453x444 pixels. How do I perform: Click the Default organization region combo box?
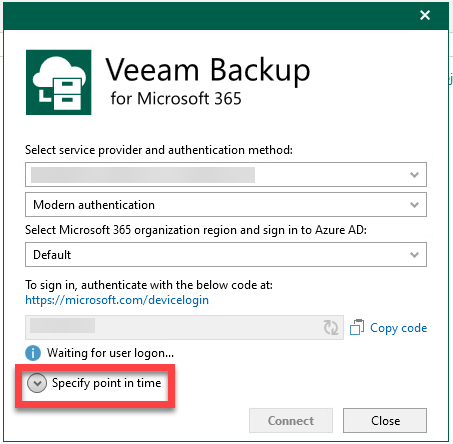click(226, 255)
